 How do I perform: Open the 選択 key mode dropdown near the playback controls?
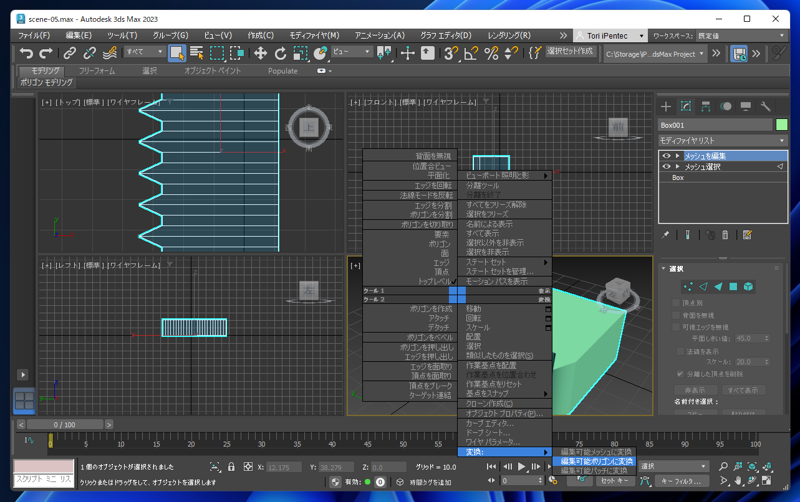(674, 466)
